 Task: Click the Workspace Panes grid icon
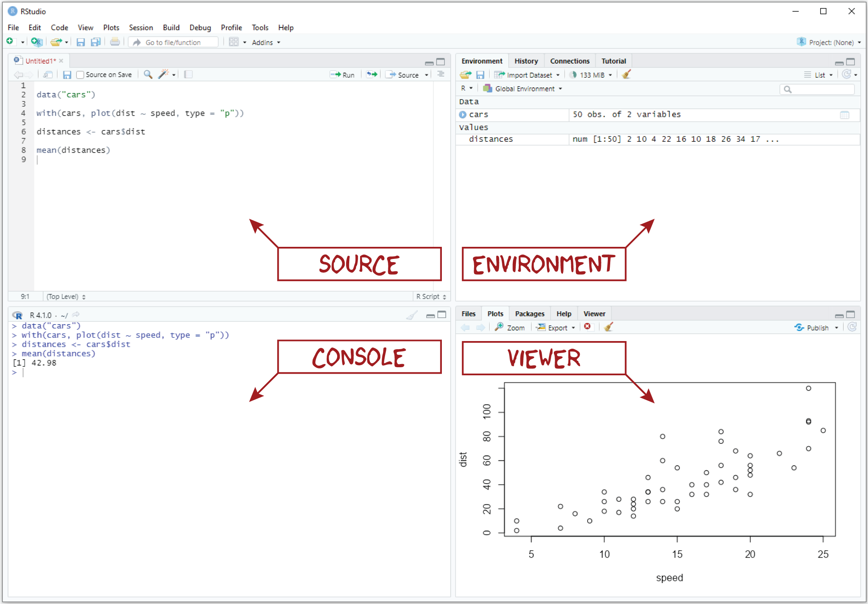(x=234, y=42)
